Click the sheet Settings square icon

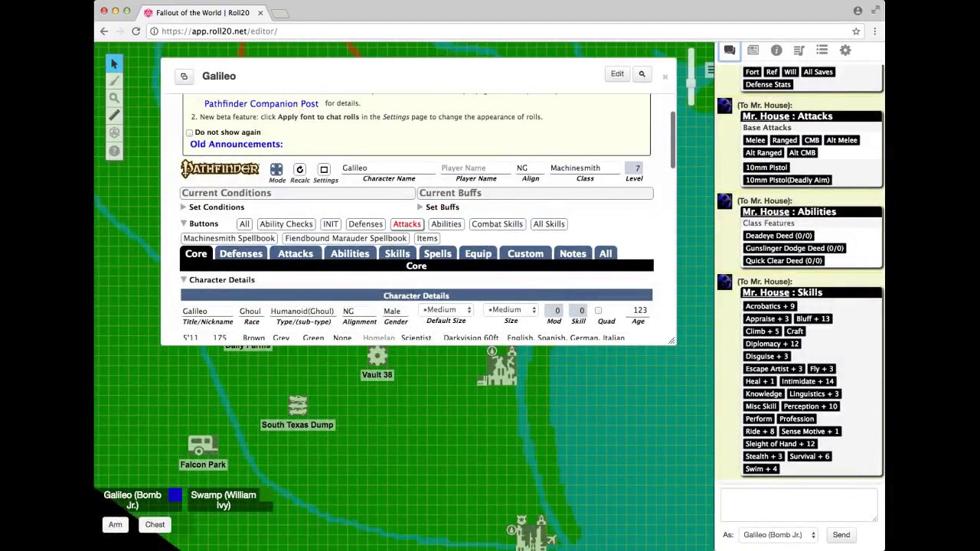click(324, 169)
